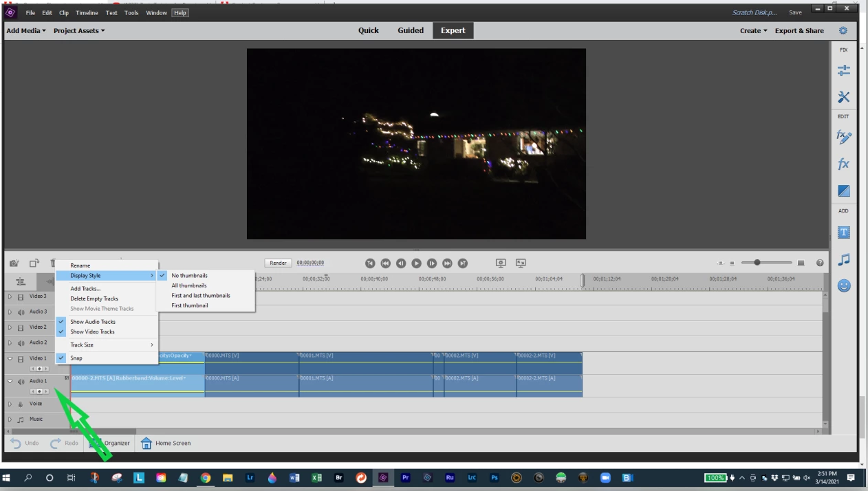Open Word from the Windows taskbar
Screen dimensions: 868x491
pyautogui.click(x=294, y=478)
